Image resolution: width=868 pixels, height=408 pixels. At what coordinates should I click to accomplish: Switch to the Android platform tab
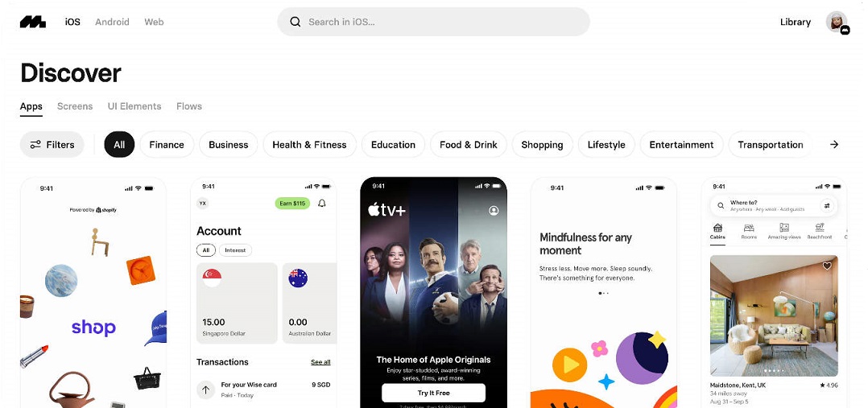tap(112, 23)
